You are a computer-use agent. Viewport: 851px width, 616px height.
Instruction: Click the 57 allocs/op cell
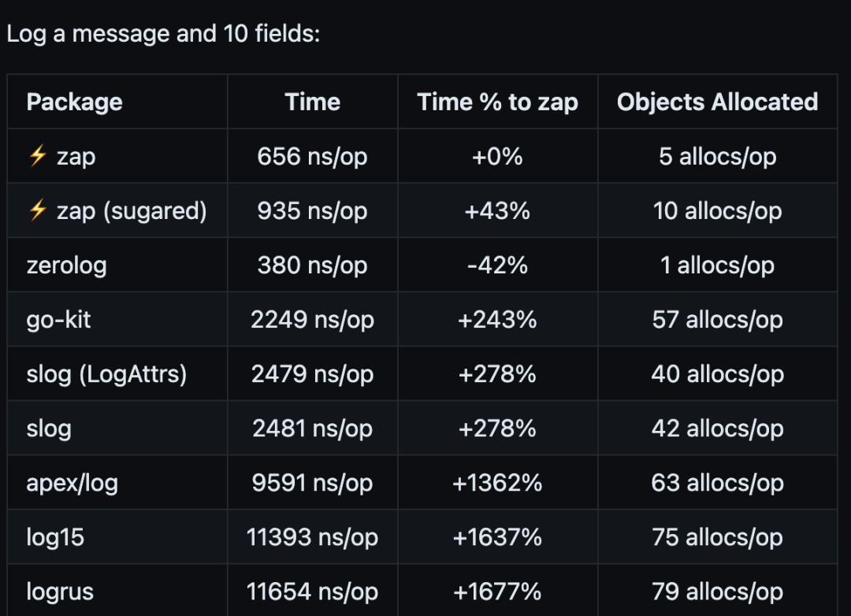click(x=717, y=319)
